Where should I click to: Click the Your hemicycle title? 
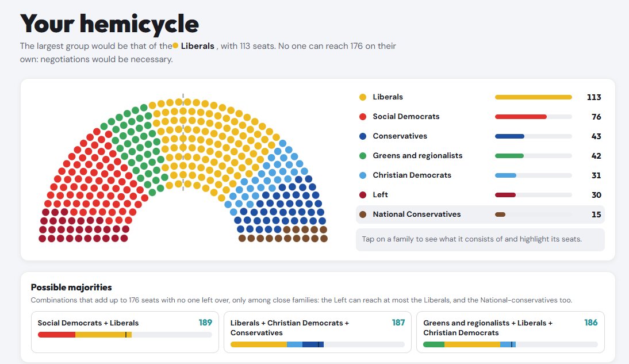click(x=109, y=24)
